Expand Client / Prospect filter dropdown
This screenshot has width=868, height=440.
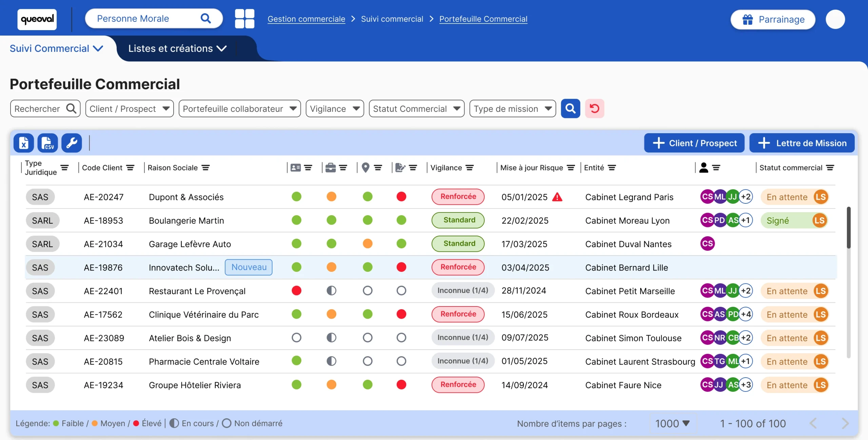130,108
